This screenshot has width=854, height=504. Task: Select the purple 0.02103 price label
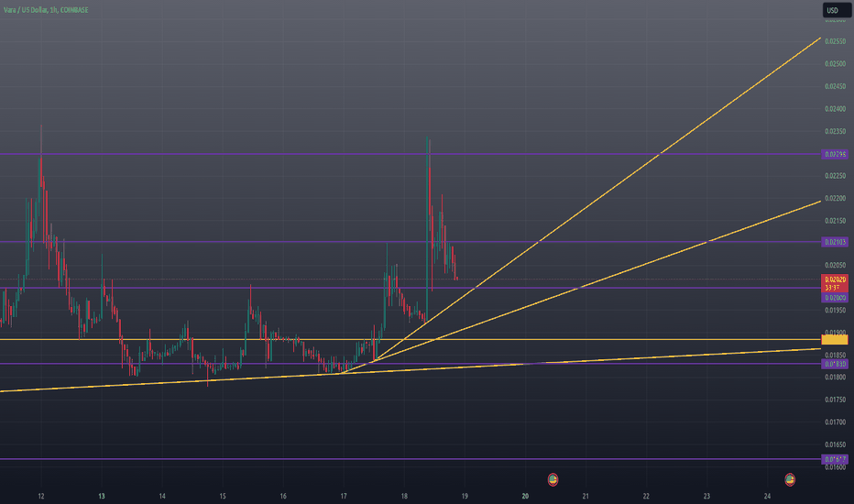(835, 242)
